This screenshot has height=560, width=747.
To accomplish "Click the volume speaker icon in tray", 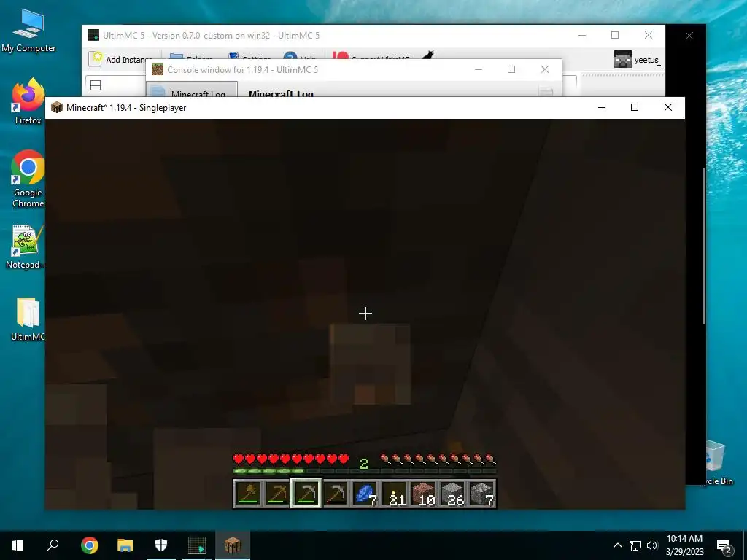I will pos(651,545).
